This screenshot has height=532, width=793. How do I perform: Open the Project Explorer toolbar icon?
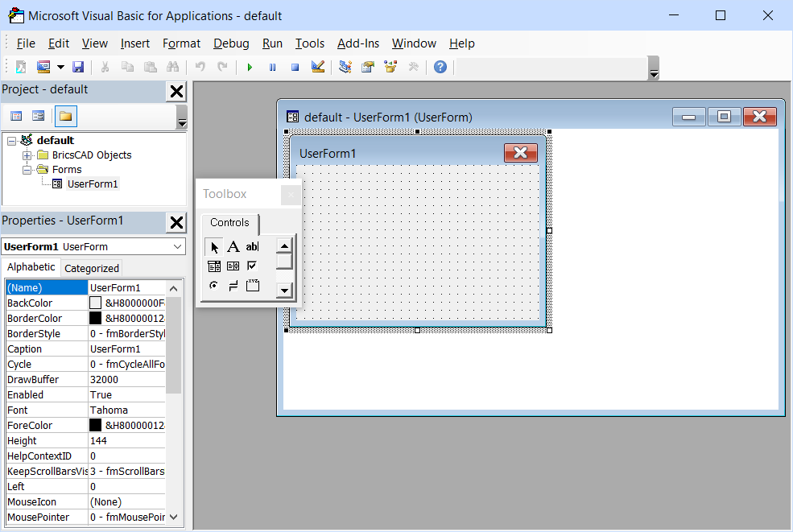345,67
